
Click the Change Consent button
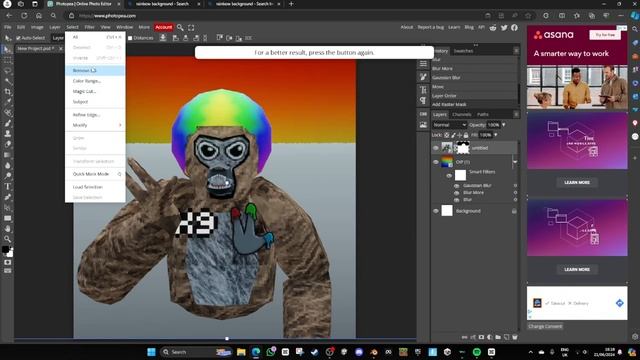(545, 327)
